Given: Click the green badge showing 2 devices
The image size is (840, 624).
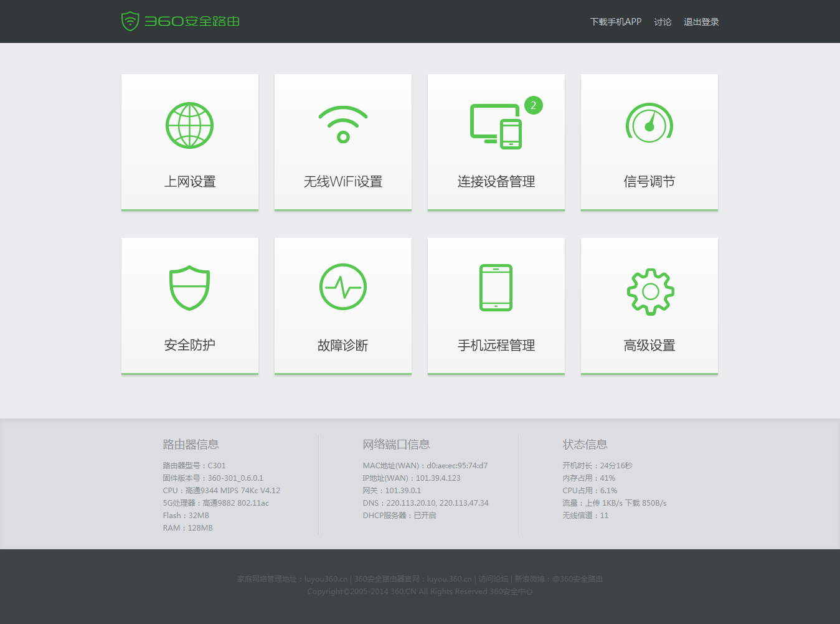Looking at the screenshot, I should pos(533,105).
